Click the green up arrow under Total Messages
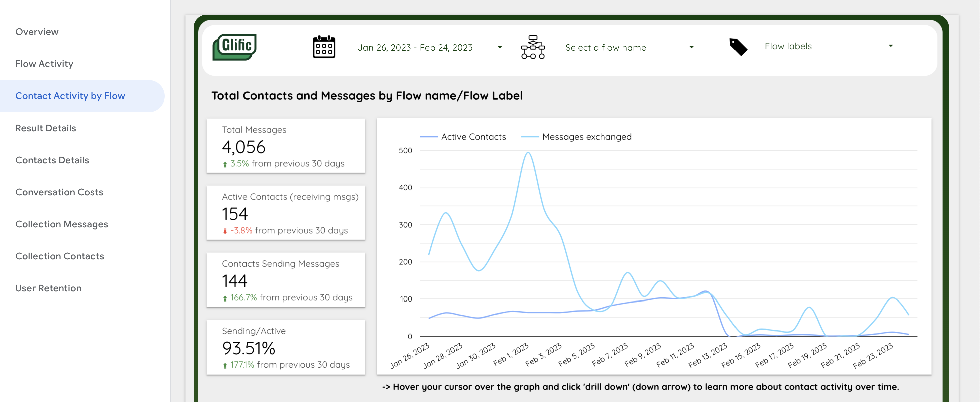The width and height of the screenshot is (980, 402). coord(225,164)
